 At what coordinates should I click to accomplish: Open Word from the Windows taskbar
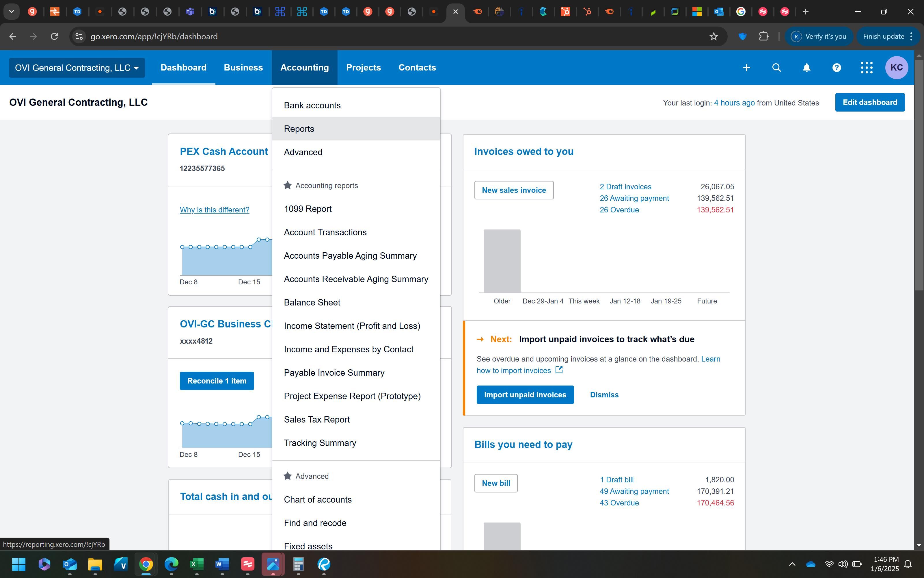(222, 564)
